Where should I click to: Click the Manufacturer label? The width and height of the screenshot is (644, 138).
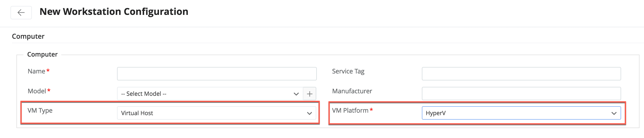[352, 91]
